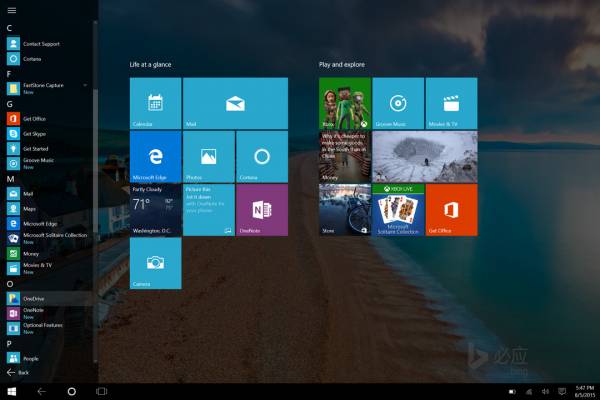Viewport: 600px width, 400px height.
Task: Open the Action Center notification icon
Action: coord(562,392)
